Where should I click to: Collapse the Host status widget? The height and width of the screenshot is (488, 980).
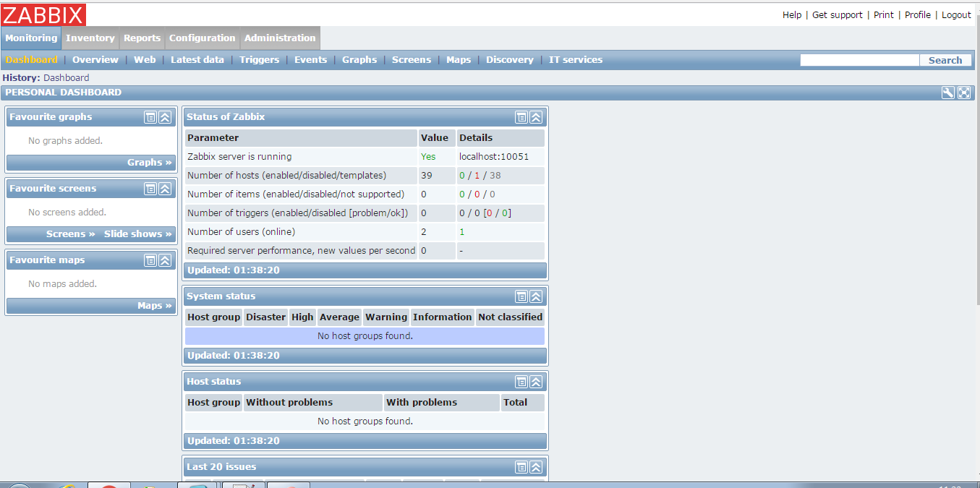pyautogui.click(x=536, y=382)
